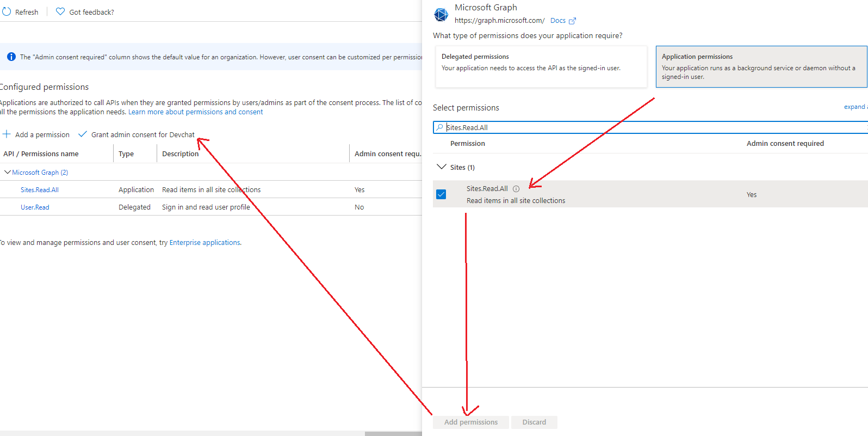Collapse the Sites (1) permission group
The height and width of the screenshot is (436, 868).
click(x=442, y=167)
